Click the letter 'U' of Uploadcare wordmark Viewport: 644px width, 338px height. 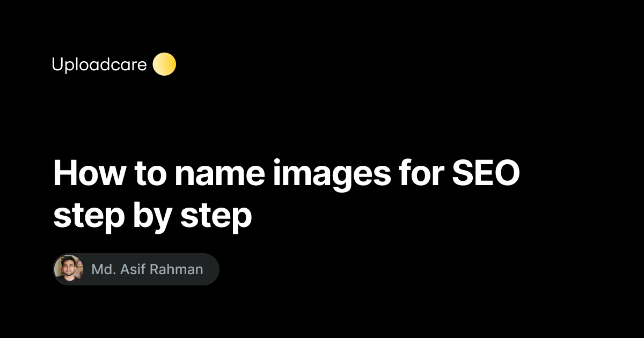point(57,64)
